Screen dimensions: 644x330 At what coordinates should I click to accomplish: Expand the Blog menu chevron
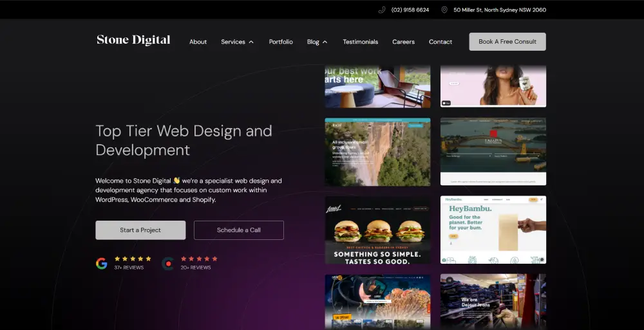point(325,42)
